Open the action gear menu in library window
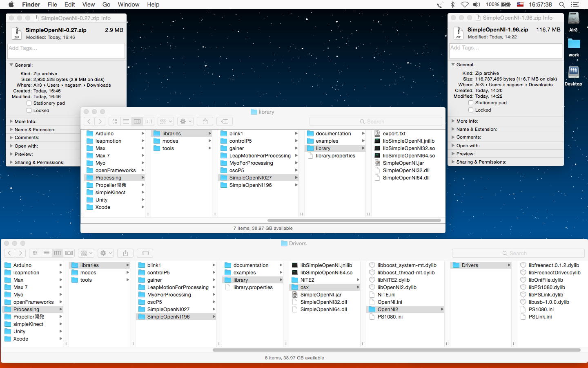Screen dimensions: 588x368 185,121
